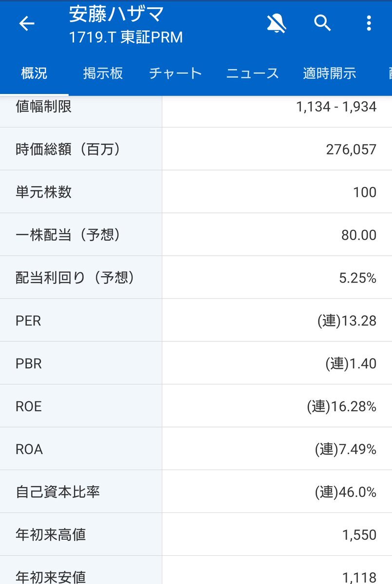This screenshot has width=392, height=584.
Task: Tap the 年初来高値 1,550 row
Action: [196, 534]
